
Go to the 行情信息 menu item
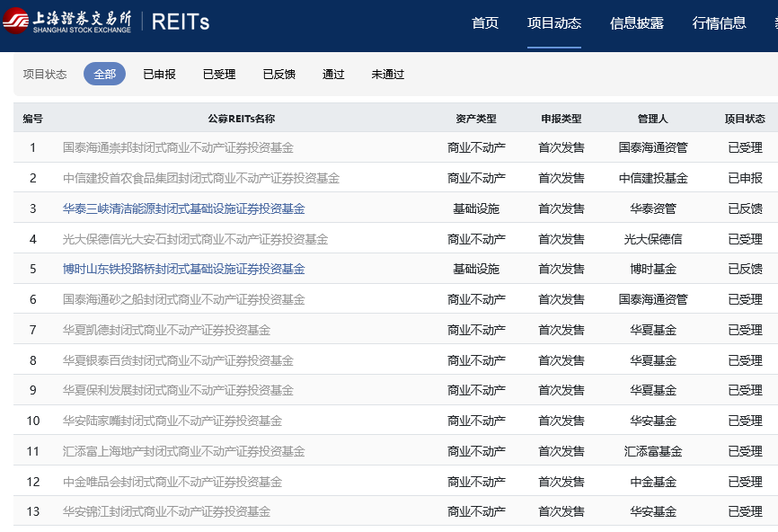click(719, 23)
